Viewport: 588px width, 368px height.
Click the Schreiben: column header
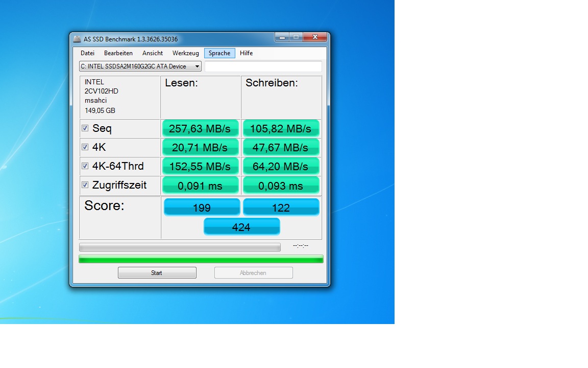[x=272, y=83]
